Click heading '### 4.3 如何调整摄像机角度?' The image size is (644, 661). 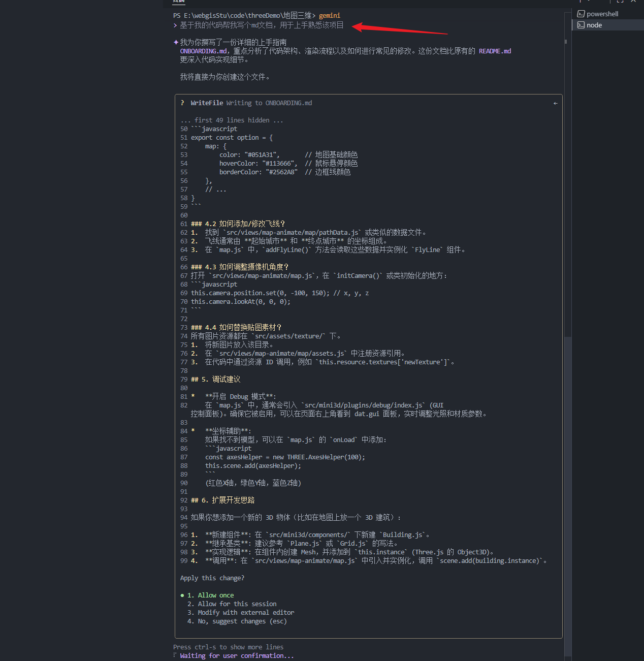click(x=240, y=267)
